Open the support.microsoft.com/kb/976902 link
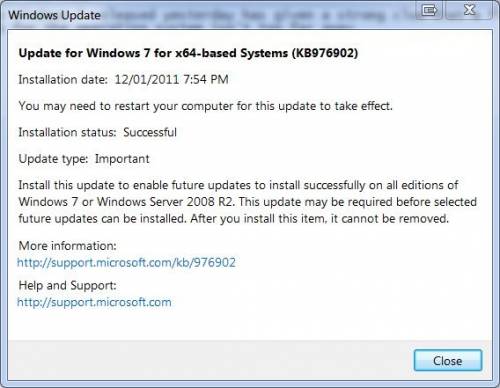This screenshot has width=500, height=388. [126, 263]
